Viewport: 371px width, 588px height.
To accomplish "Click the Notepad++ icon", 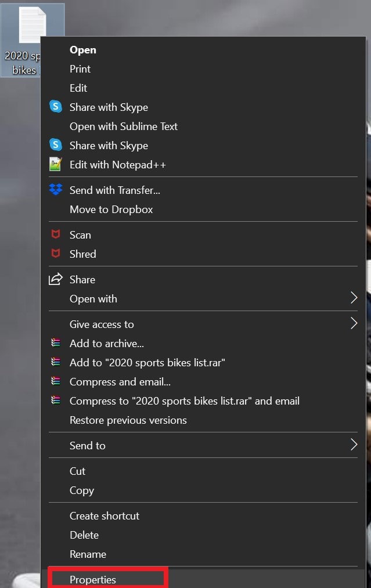I will [x=56, y=164].
